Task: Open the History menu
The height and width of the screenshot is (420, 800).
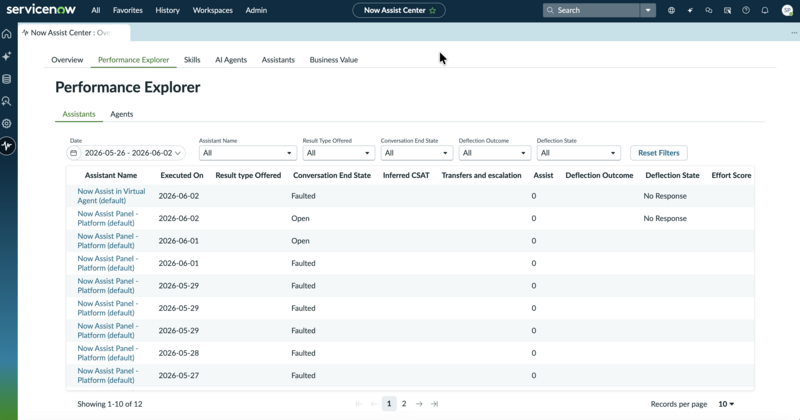Action: pyautogui.click(x=167, y=10)
